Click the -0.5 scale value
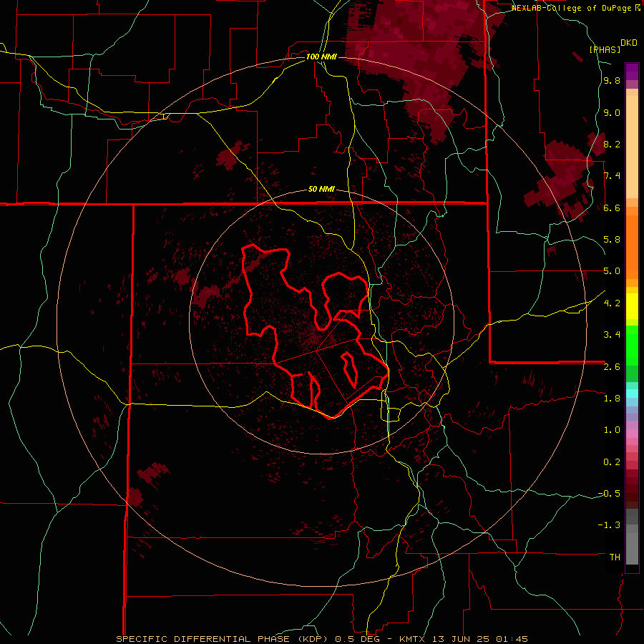644x644 pixels. (609, 494)
